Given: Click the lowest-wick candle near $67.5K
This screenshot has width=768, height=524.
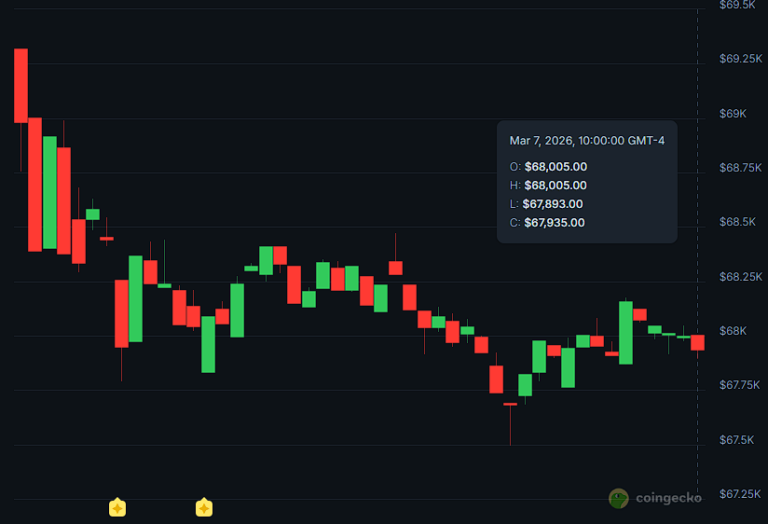Looking at the screenshot, I should (510, 405).
